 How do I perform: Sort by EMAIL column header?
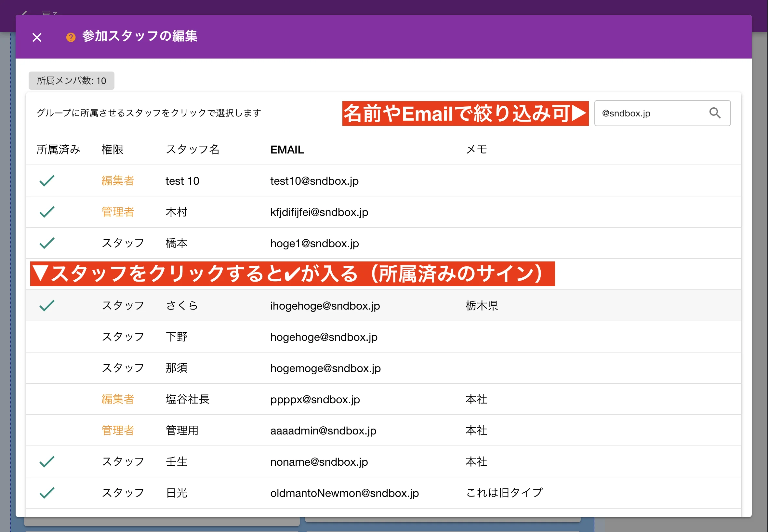pyautogui.click(x=287, y=150)
